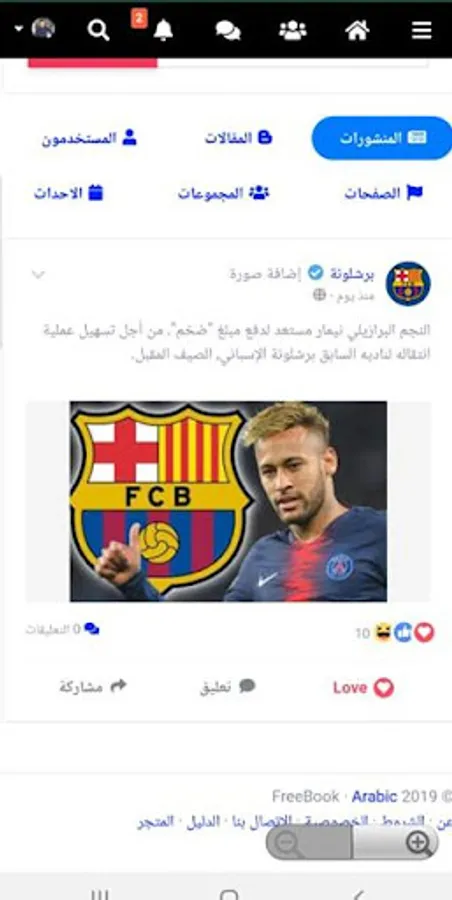Open notifications bell with badge 2

tap(163, 30)
